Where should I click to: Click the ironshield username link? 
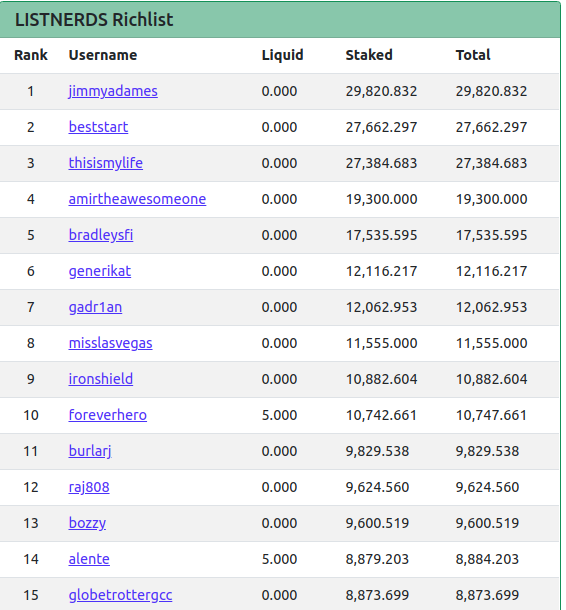(101, 379)
